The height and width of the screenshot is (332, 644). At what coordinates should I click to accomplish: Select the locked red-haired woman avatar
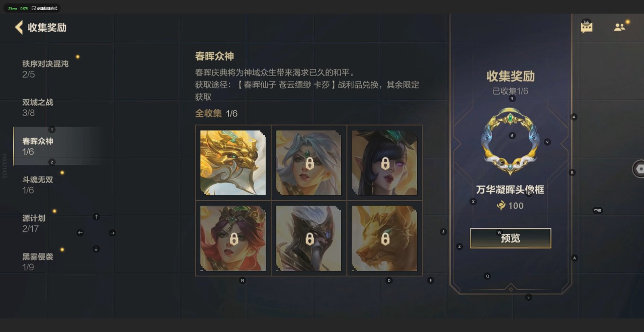(233, 238)
